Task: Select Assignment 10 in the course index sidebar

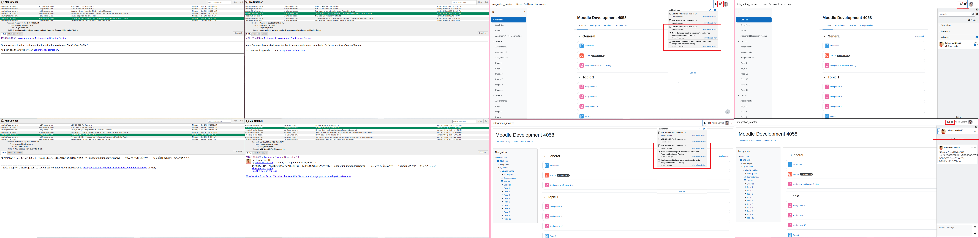Action: 502,58
